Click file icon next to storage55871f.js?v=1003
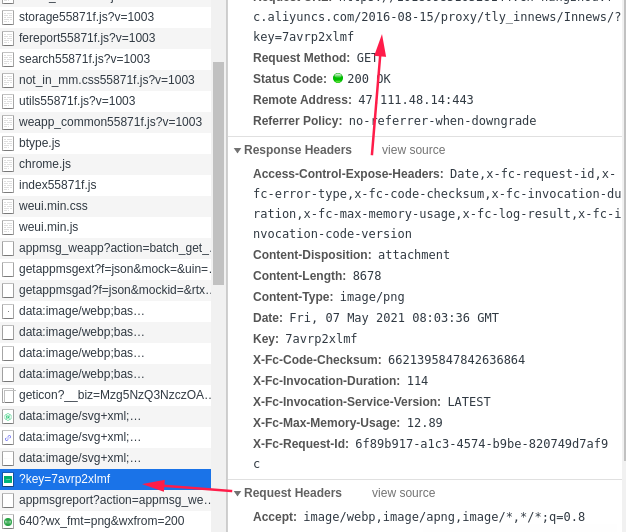This screenshot has width=626, height=532. pos(8,17)
